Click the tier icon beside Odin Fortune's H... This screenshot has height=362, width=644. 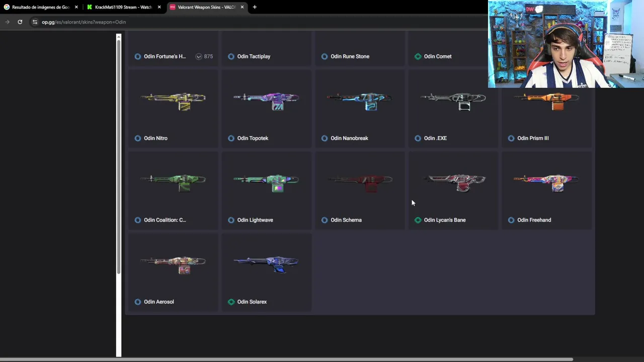[138, 56]
